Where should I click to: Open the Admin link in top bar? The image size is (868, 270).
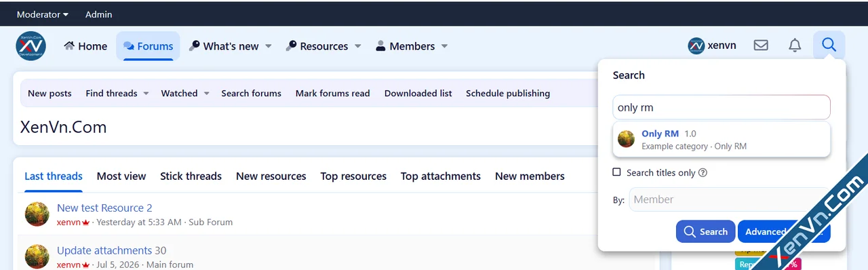click(x=99, y=14)
